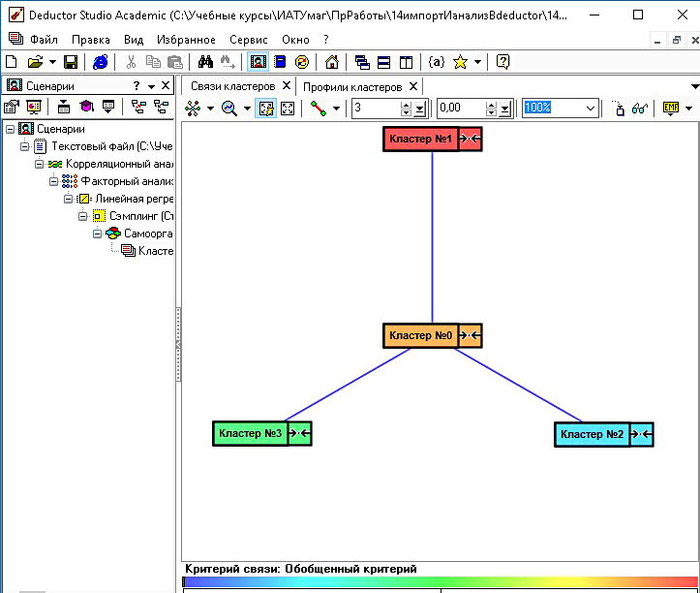The width and height of the screenshot is (700, 593).
Task: Collapse the Факторный анализ node
Action: [54, 181]
